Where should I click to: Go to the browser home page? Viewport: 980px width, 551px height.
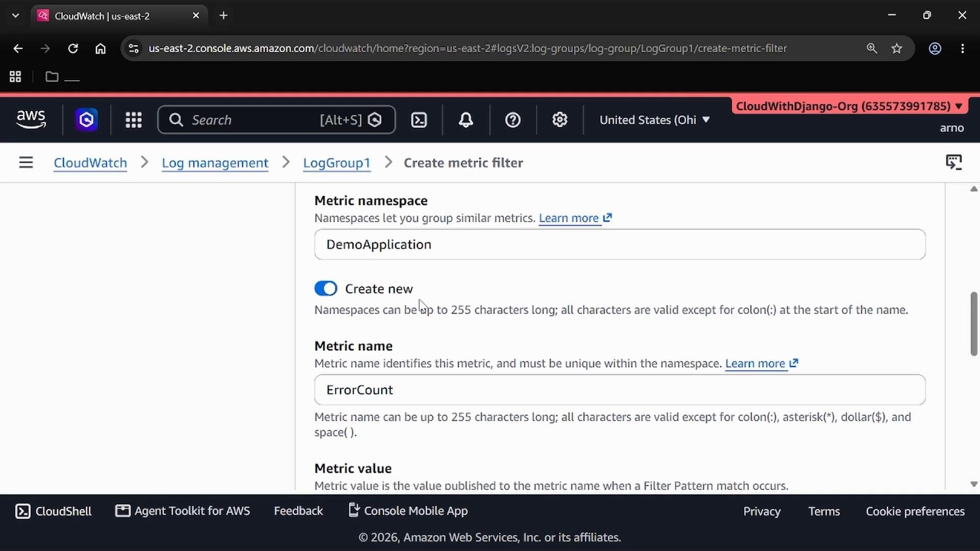click(x=101, y=48)
